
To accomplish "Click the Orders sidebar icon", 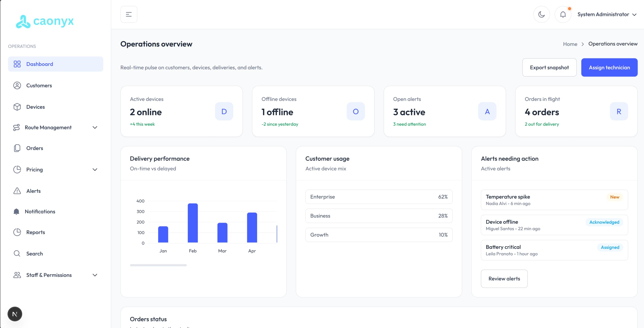I will [x=17, y=148].
